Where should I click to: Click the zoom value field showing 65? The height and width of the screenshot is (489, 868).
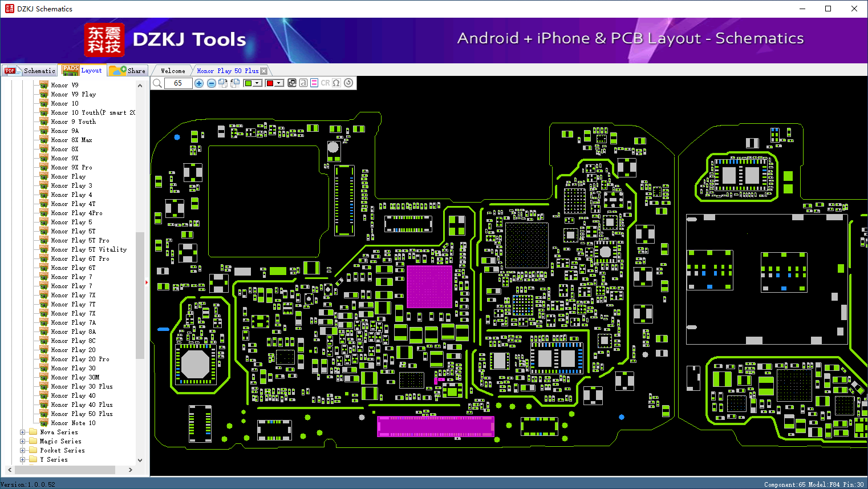(x=178, y=83)
